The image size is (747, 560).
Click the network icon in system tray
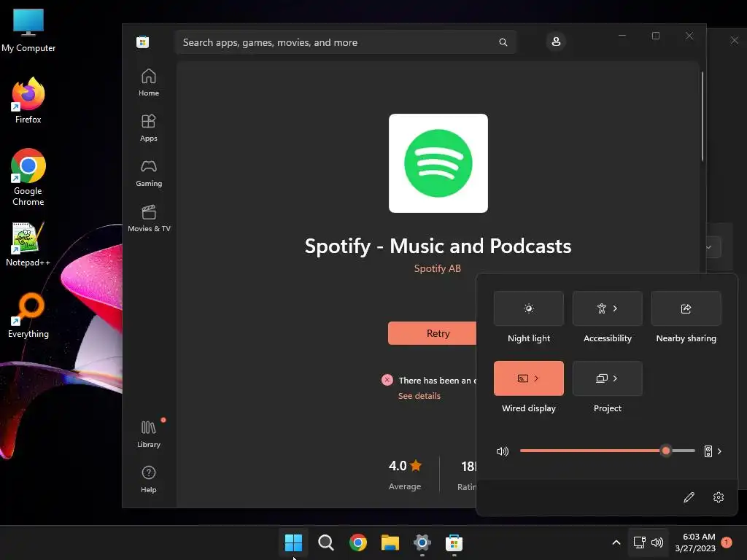click(639, 542)
